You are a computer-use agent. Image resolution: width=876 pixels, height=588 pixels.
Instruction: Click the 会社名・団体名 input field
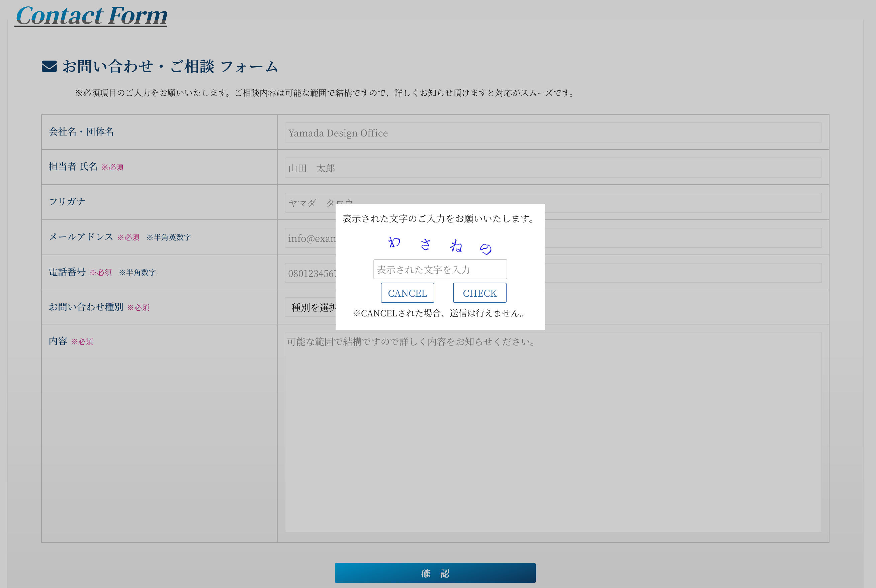coord(552,132)
